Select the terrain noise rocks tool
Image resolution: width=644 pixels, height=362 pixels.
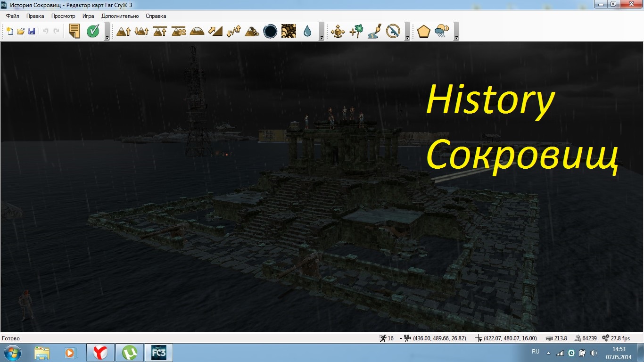pyautogui.click(x=252, y=31)
